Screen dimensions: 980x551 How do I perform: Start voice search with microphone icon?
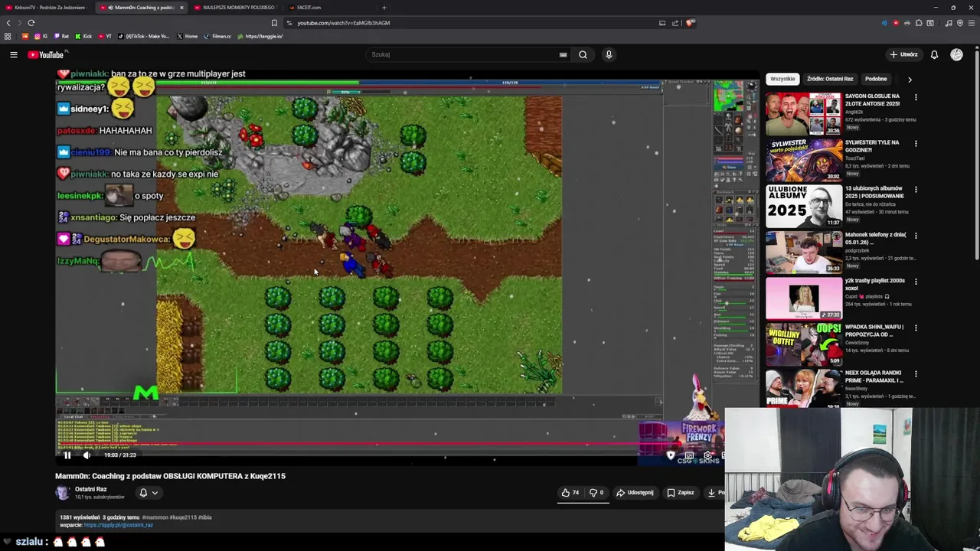[609, 54]
